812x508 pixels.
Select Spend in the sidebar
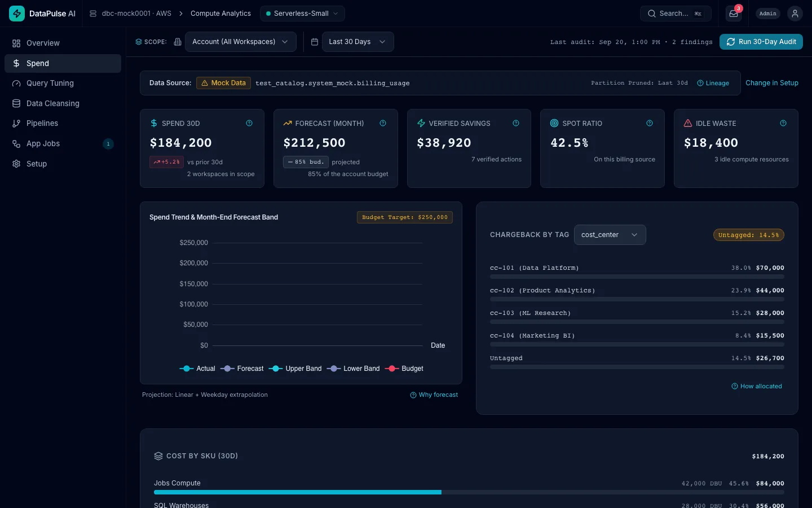click(x=63, y=63)
